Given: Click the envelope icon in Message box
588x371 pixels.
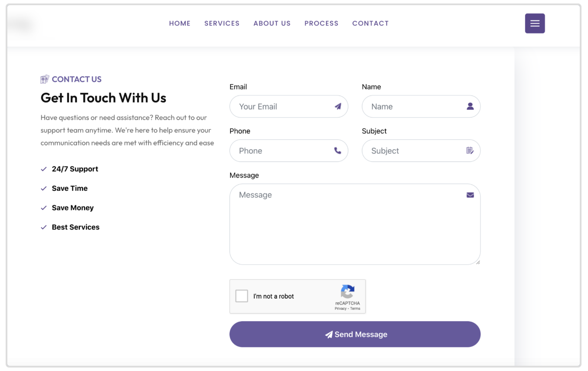Looking at the screenshot, I should click(470, 195).
